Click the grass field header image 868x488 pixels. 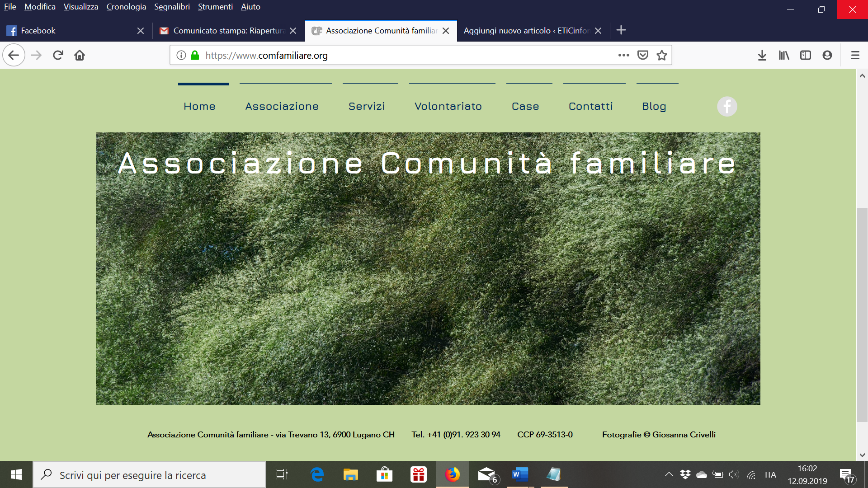(428, 268)
